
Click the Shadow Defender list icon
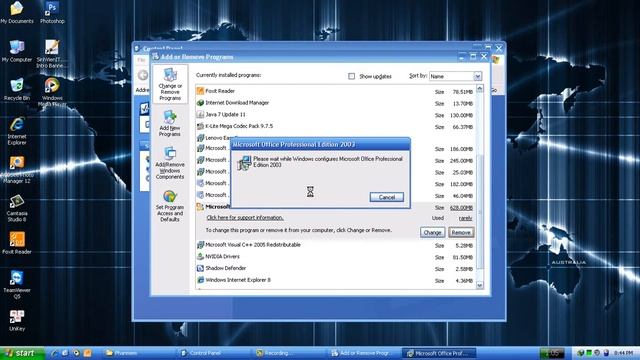[200, 269]
